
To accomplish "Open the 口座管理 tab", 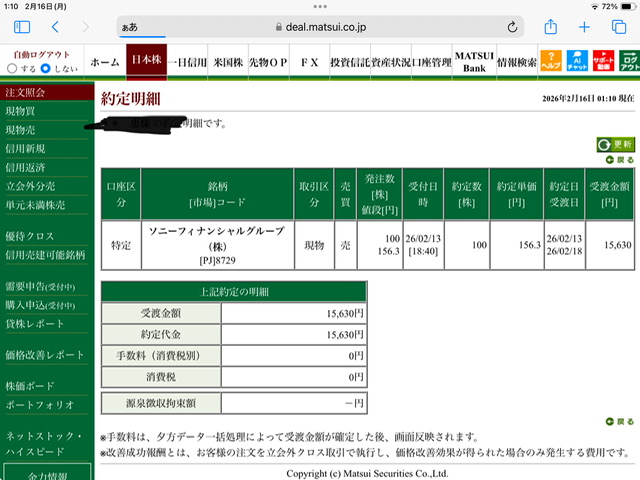I will [x=431, y=62].
